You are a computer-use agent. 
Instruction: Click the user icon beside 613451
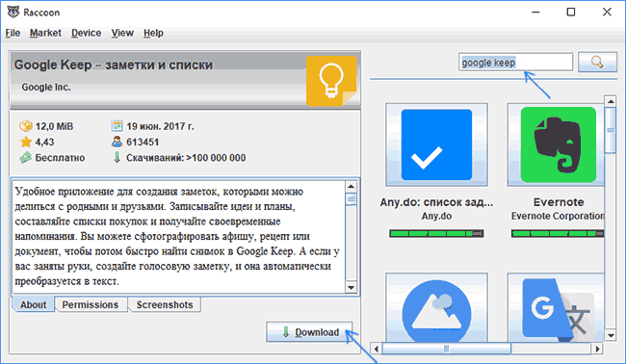tap(117, 142)
